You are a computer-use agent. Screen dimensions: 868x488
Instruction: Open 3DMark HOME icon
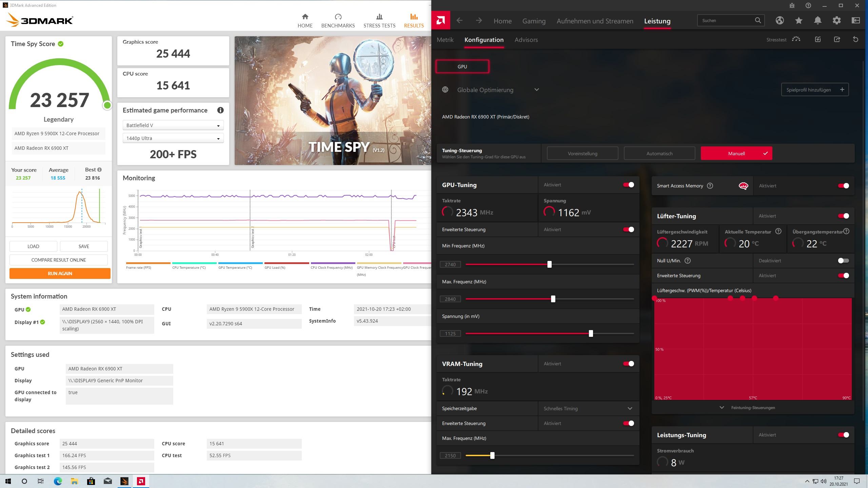tap(305, 17)
